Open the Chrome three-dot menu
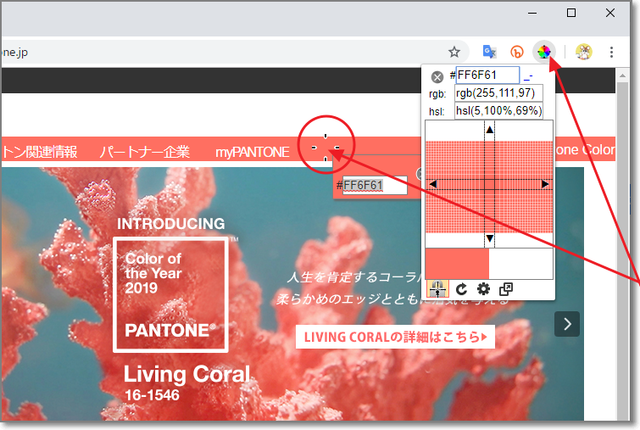Screen dimensions: 640x430 click(613, 52)
